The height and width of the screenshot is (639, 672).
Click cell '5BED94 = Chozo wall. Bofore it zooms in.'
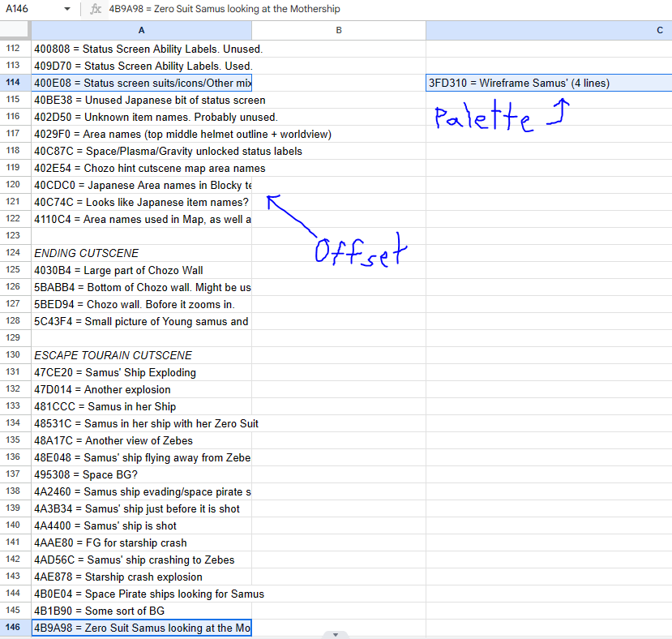[x=141, y=304]
